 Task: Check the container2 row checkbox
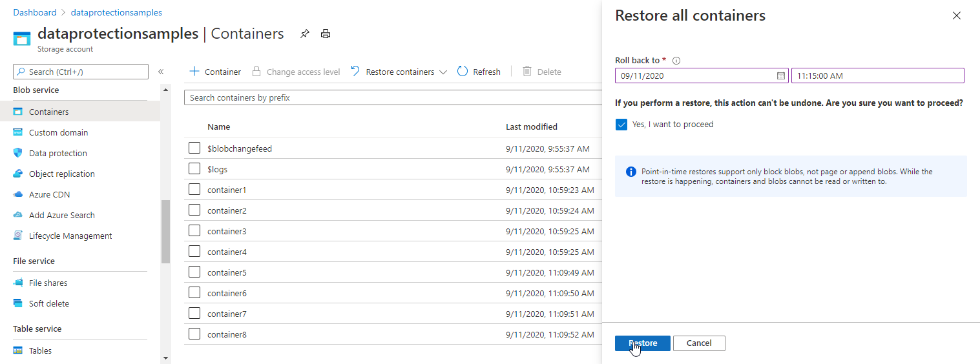tap(194, 210)
